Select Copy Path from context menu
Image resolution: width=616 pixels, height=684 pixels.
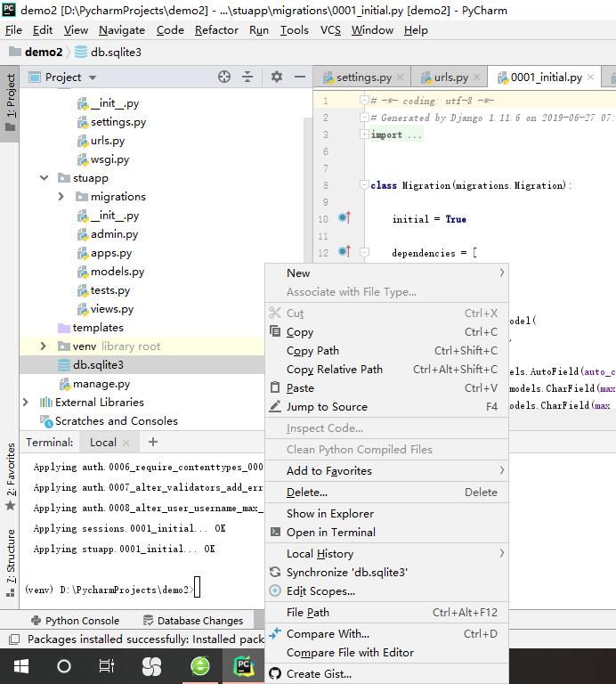386,351
